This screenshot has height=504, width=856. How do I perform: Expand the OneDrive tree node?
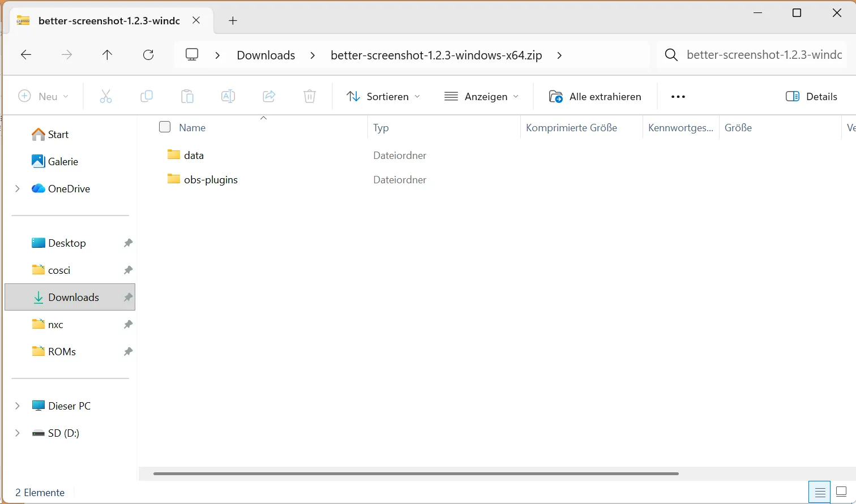click(18, 188)
